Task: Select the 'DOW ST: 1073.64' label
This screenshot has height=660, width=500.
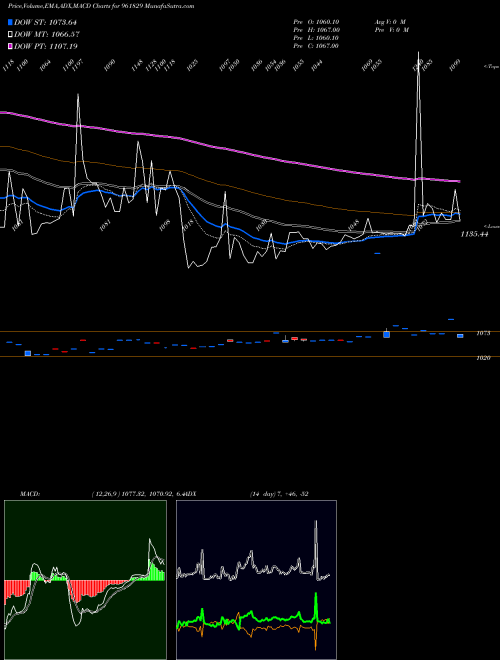Action: click(x=45, y=22)
